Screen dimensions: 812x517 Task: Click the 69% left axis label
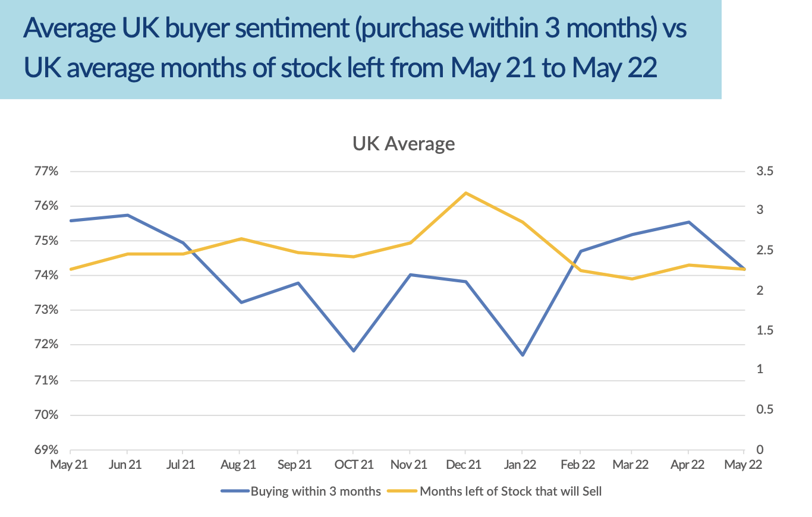point(48,450)
